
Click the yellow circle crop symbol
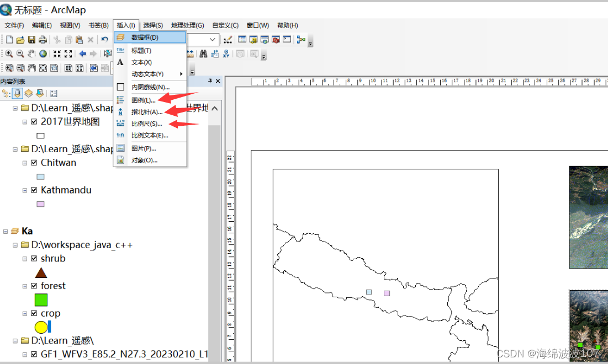pyautogui.click(x=41, y=327)
